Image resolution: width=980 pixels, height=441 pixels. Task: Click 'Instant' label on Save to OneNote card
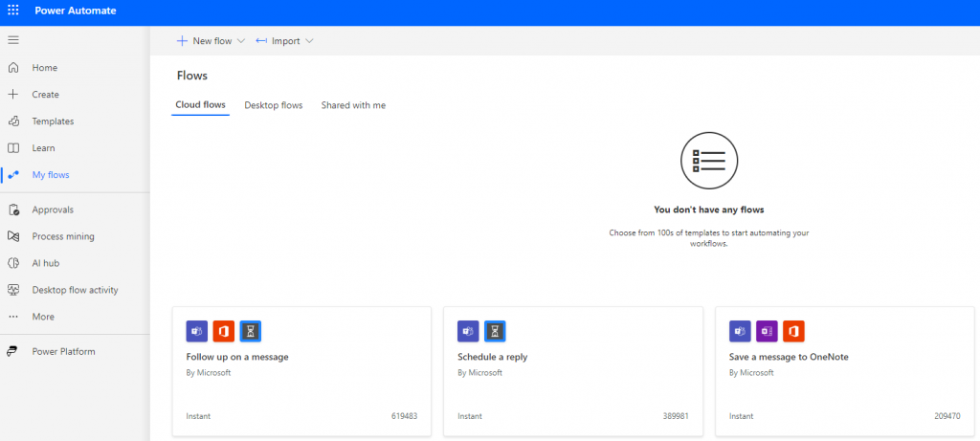742,416
